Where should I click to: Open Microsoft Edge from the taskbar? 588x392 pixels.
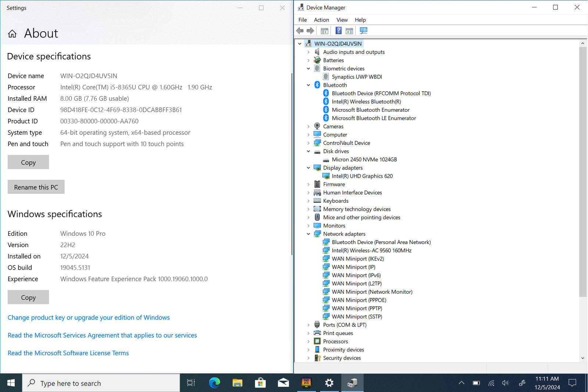pyautogui.click(x=214, y=383)
